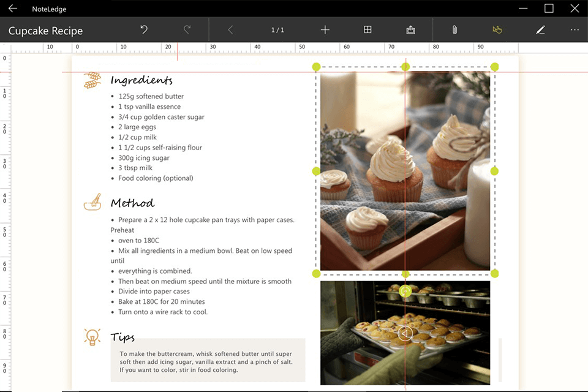The image size is (588, 392).
Task: Click '125g softened butter' line
Action: pyautogui.click(x=151, y=96)
